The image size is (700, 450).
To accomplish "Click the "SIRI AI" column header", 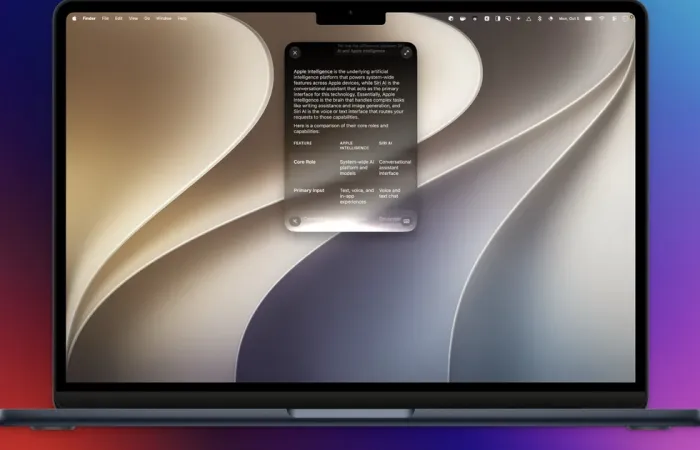I will (385, 143).
